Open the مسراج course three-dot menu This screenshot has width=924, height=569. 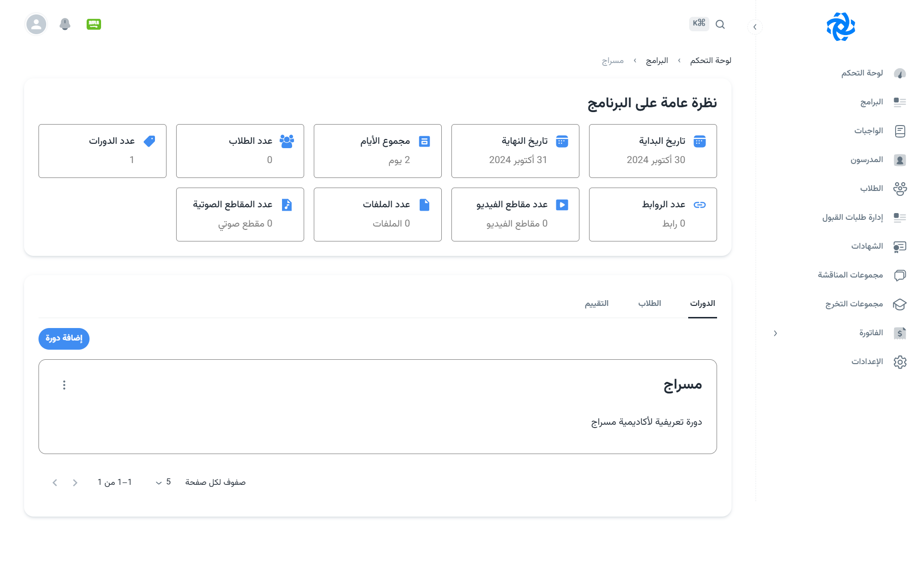pyautogui.click(x=64, y=385)
